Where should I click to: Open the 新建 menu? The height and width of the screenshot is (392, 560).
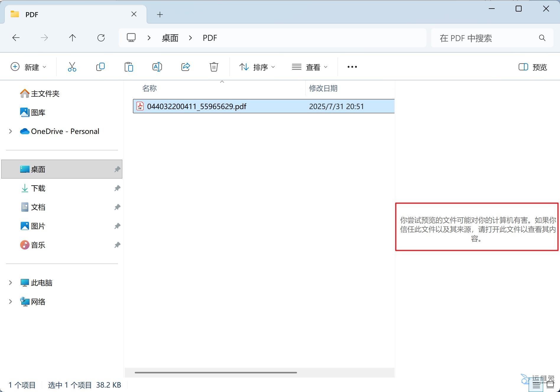[x=29, y=67]
